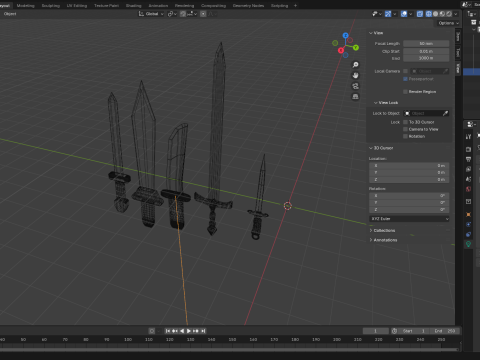Image resolution: width=480 pixels, height=360 pixels.
Task: Open Render properties tab
Action: coord(468,149)
